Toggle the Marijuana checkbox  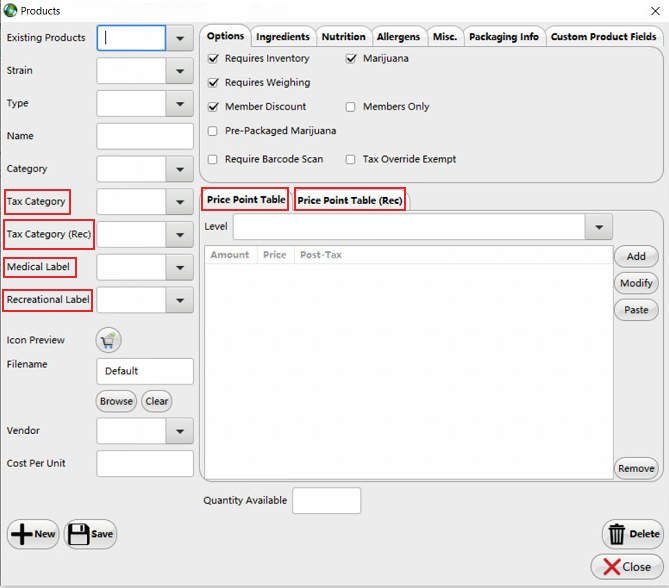click(x=351, y=58)
